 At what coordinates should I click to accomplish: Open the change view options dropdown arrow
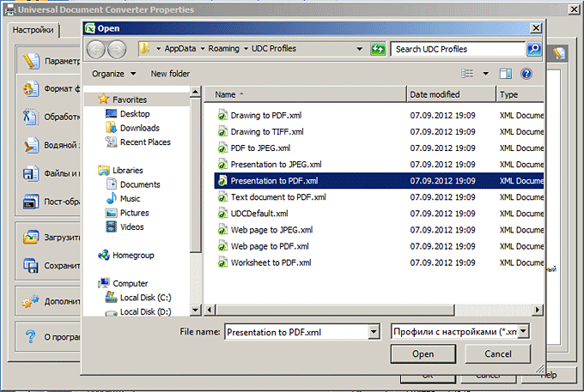pyautogui.click(x=486, y=75)
